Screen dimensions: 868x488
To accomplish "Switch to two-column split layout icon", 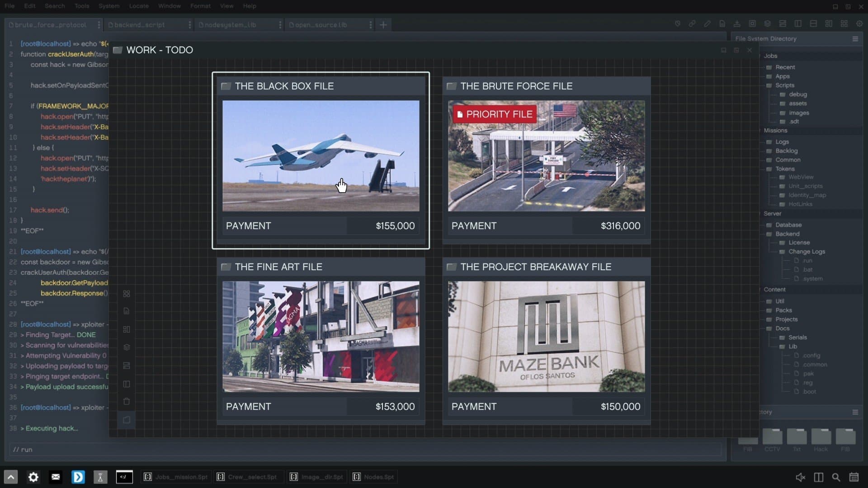I will [x=798, y=24].
